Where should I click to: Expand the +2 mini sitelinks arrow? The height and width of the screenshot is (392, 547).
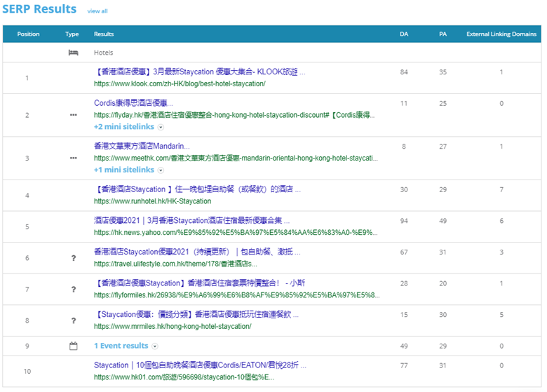pos(161,127)
